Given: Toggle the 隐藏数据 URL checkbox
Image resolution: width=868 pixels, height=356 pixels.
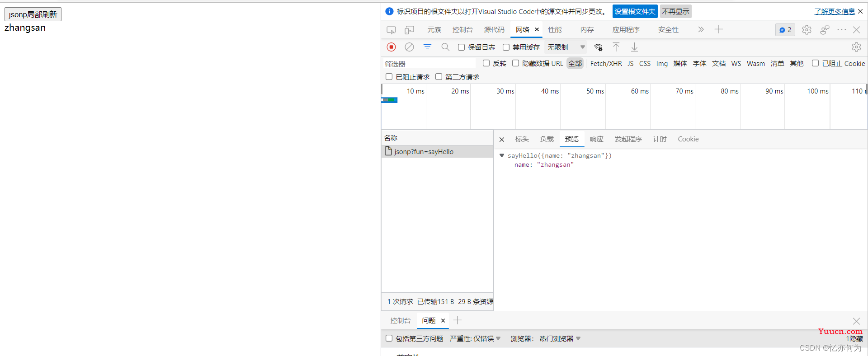Looking at the screenshot, I should 515,63.
